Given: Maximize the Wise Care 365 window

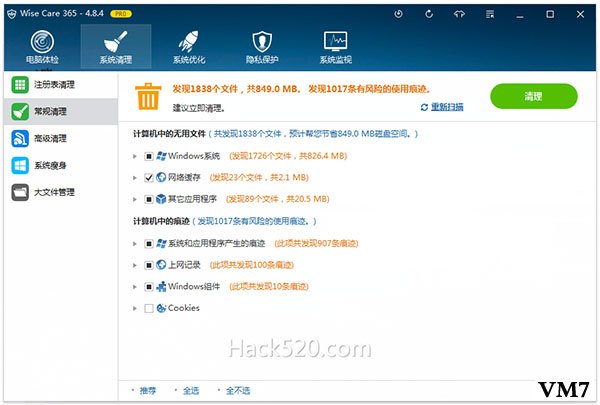Looking at the screenshot, I should (x=550, y=14).
